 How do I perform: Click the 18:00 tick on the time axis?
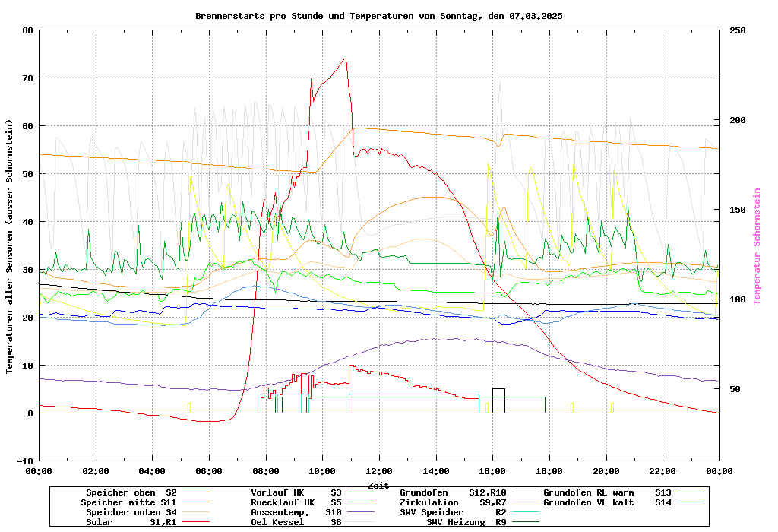(549, 471)
